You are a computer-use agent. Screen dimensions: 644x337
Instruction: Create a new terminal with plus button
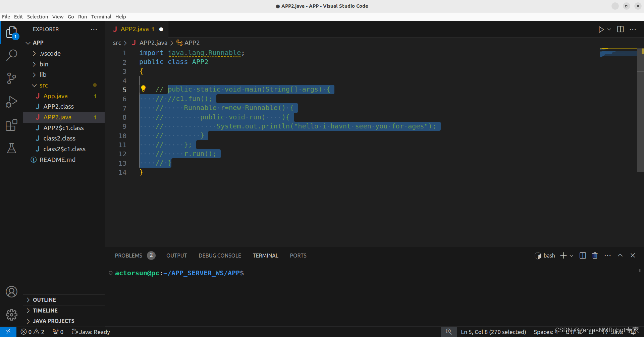pos(563,255)
